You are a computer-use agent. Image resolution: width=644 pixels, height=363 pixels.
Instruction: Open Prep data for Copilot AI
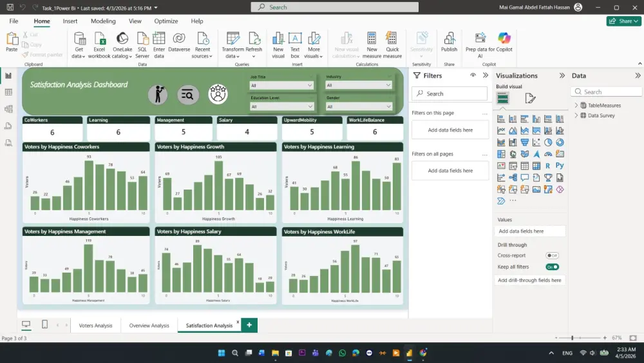pyautogui.click(x=480, y=44)
